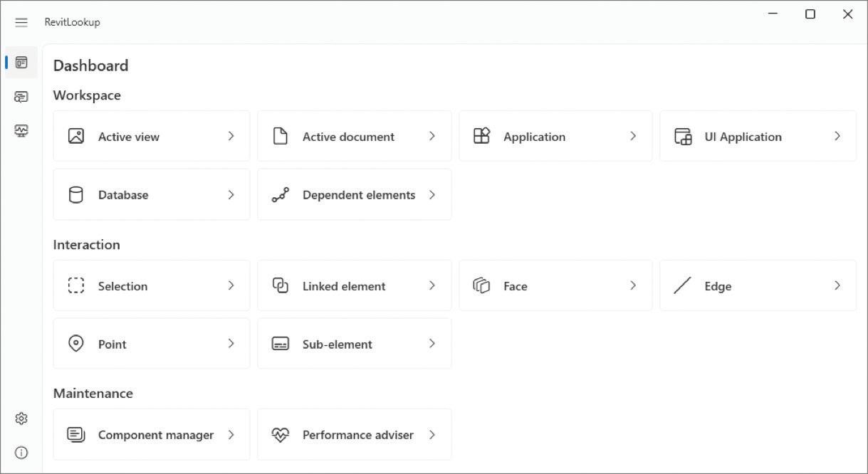
Task: Open the Component manager label
Action: 156,435
